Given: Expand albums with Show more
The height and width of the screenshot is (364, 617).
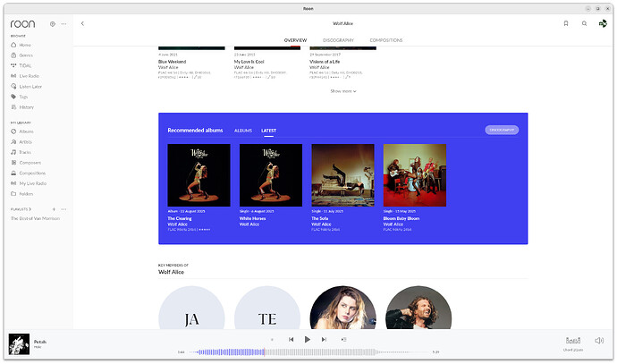Looking at the screenshot, I should (343, 91).
